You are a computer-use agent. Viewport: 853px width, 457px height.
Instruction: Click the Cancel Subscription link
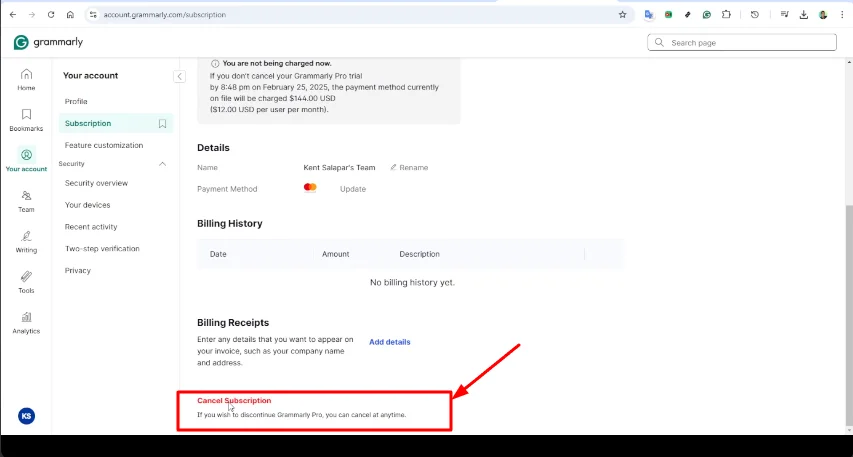[234, 400]
